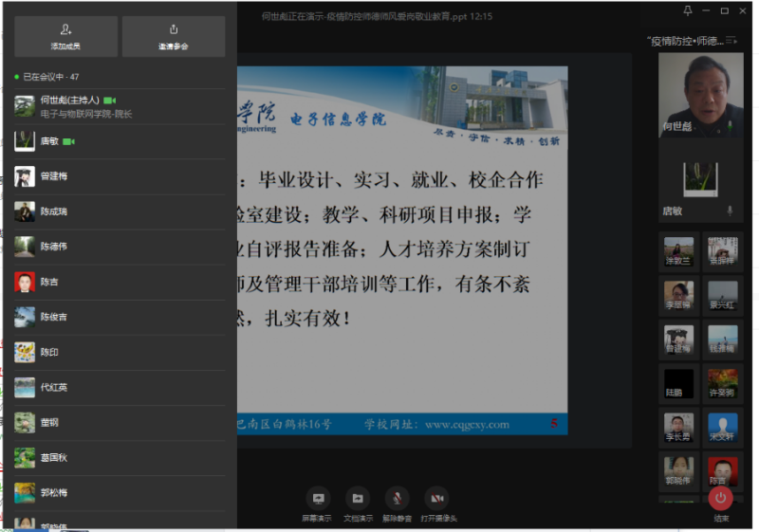This screenshot has width=759, height=532.
Task: Click the 邀请参会 invite button
Action: (174, 36)
